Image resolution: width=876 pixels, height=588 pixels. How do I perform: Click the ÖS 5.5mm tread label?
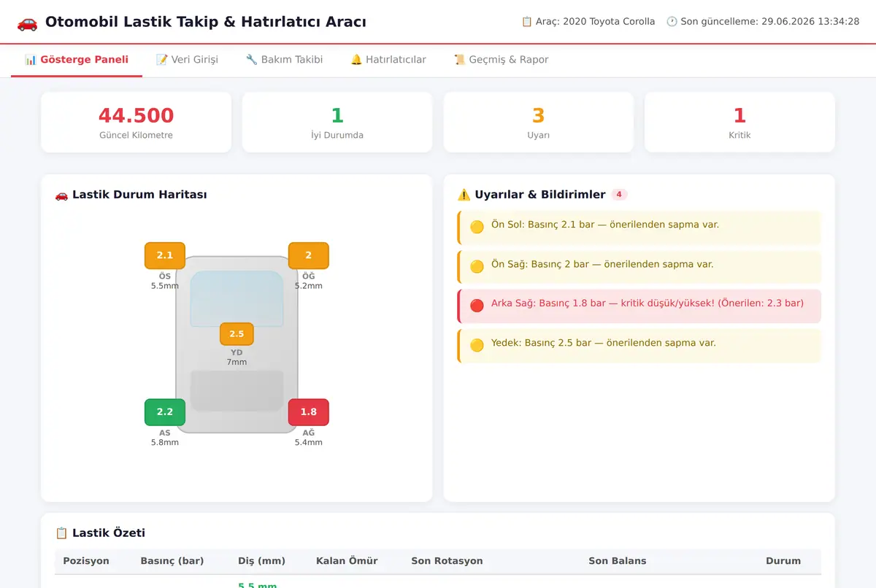pos(165,281)
